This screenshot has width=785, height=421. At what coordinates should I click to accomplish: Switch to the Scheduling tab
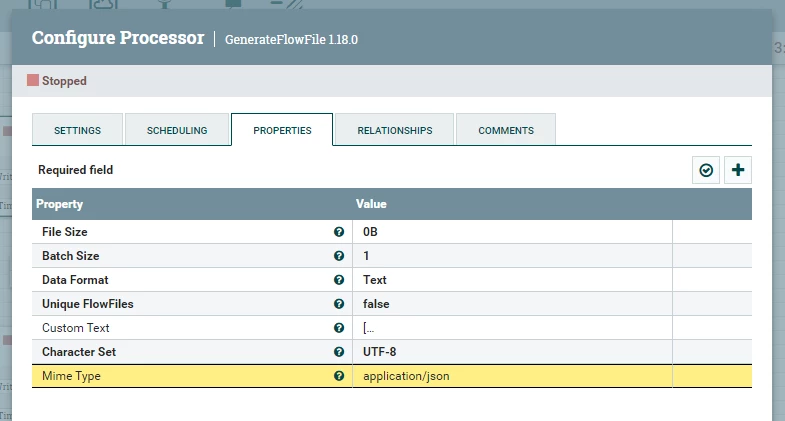tap(177, 130)
